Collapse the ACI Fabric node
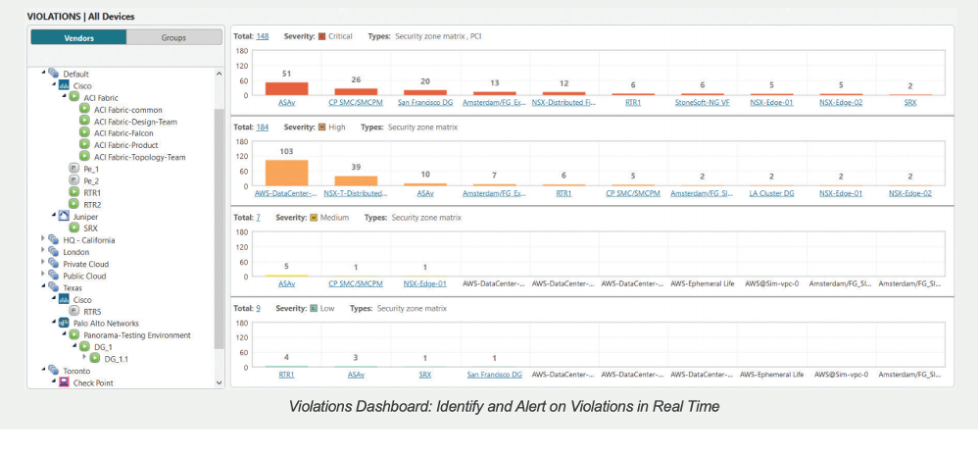 click(x=65, y=97)
